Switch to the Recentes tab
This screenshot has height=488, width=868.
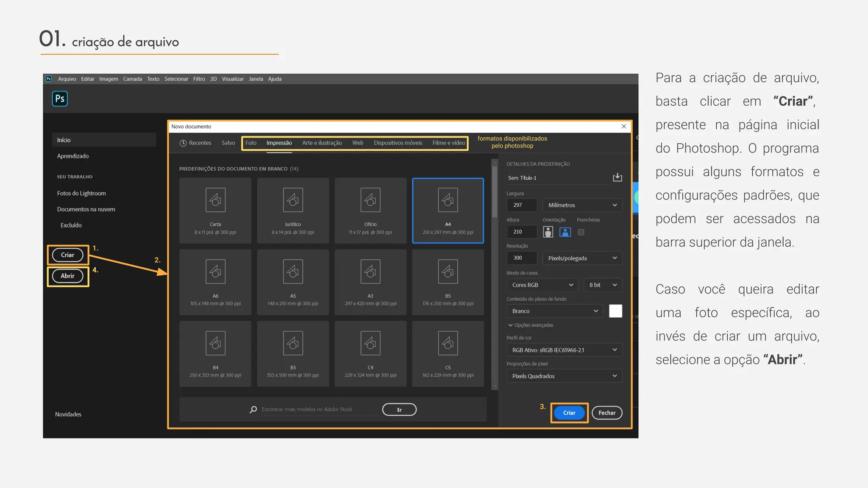195,143
